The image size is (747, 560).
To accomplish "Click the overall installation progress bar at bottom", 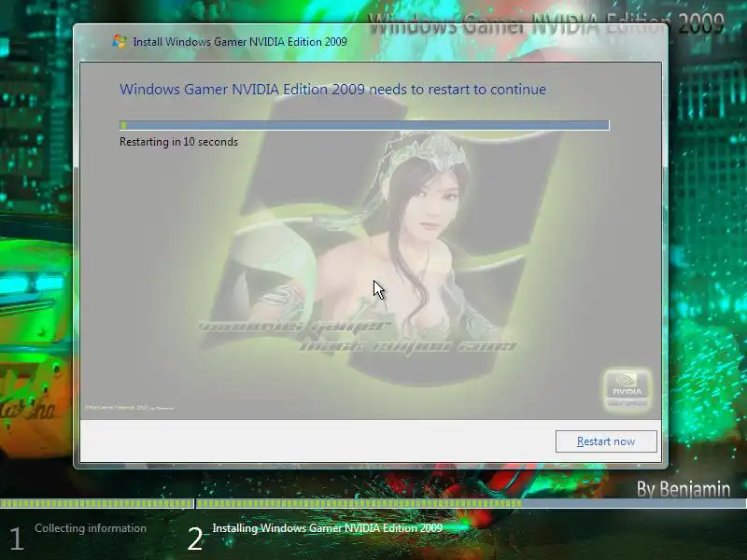I will click(x=373, y=503).
